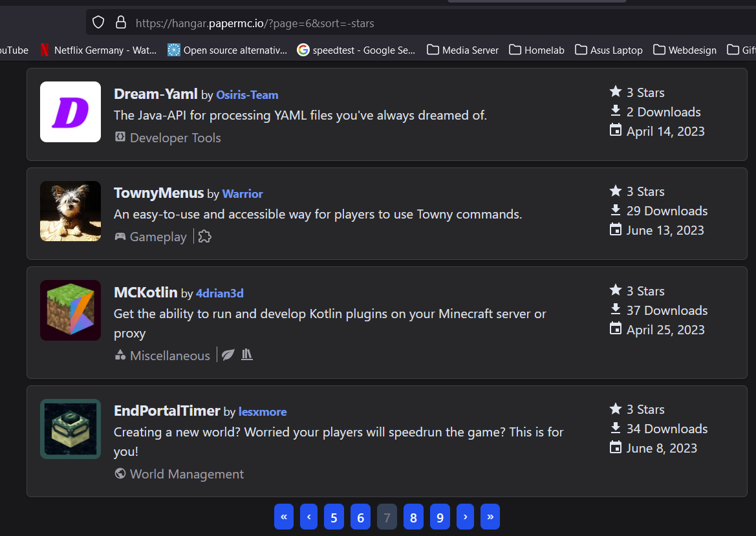Click the star icon next to Dream-Yaml's stars
The image size is (756, 536).
click(615, 91)
